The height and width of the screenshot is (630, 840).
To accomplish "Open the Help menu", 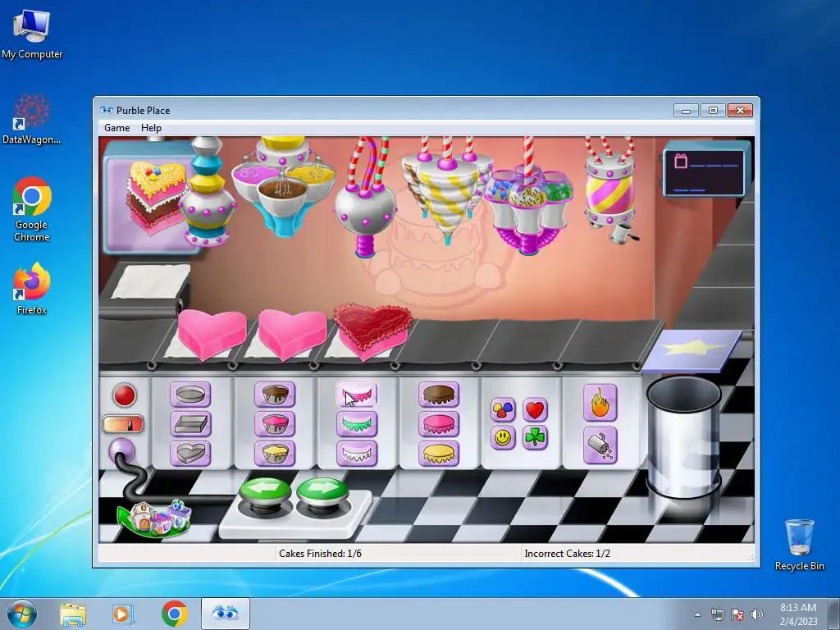I will point(151,127).
